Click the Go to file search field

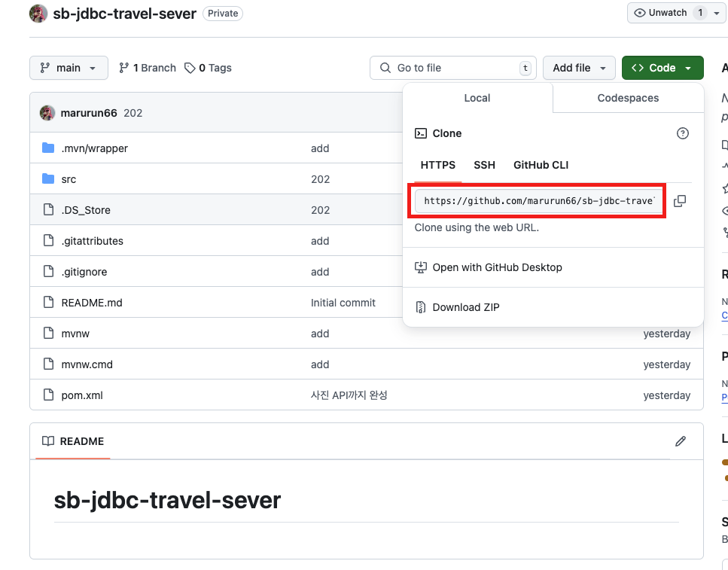tap(453, 68)
